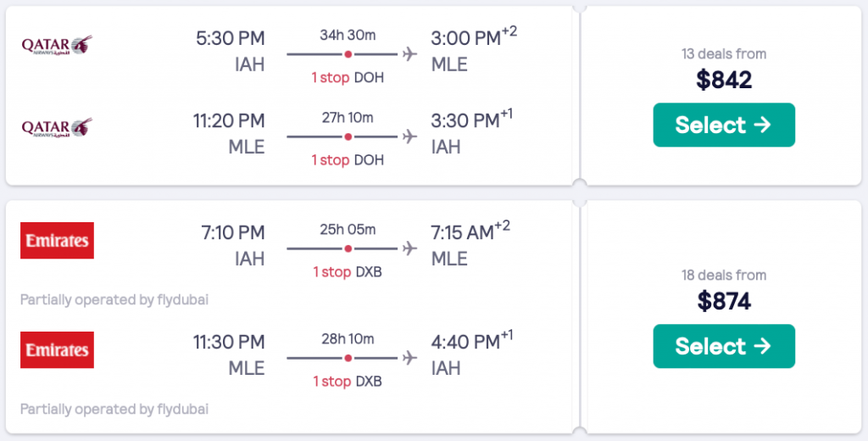The width and height of the screenshot is (868, 441).
Task: Select the $842 Qatar Airways deal
Action: (723, 125)
